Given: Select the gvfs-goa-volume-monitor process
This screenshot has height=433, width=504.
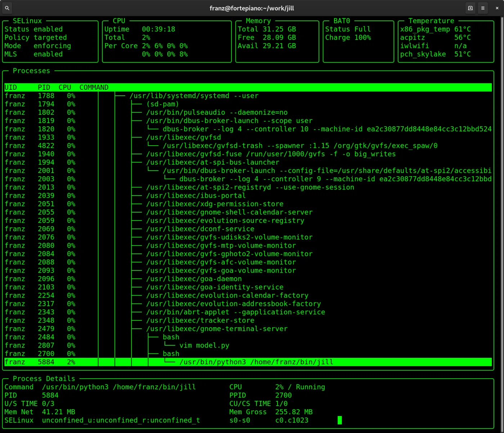Looking at the screenshot, I should tap(248, 270).
